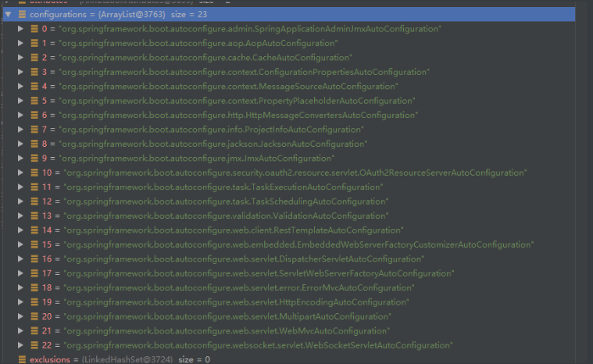The height and width of the screenshot is (364, 593).
Task: Select the configurations = {ArrayList@3763} row text
Action: coord(119,14)
